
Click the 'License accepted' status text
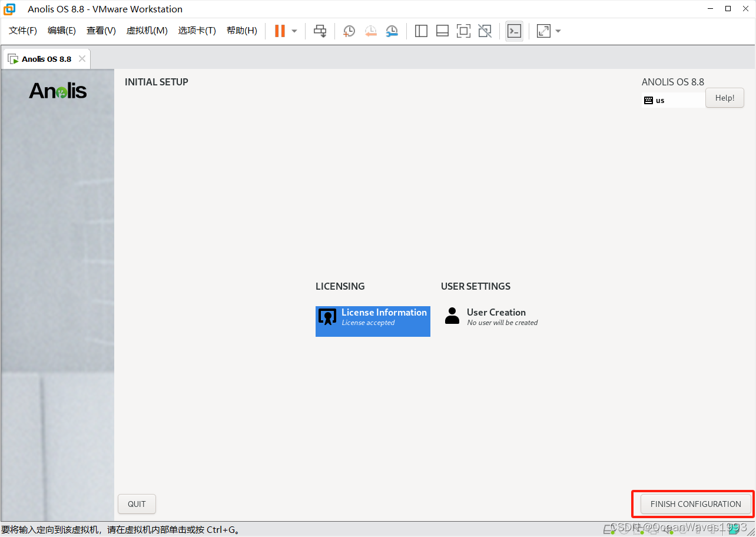click(368, 323)
